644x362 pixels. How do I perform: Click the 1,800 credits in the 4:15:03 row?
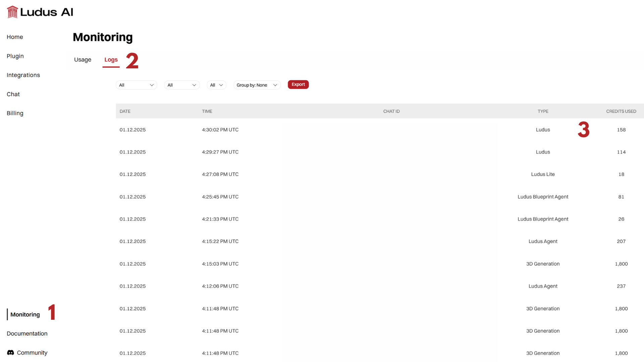click(x=621, y=264)
